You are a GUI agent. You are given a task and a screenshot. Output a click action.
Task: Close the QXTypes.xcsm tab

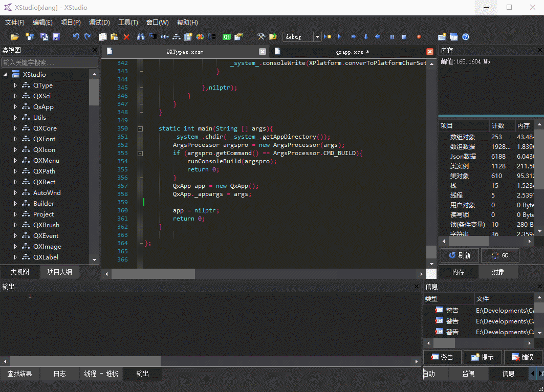(263, 52)
